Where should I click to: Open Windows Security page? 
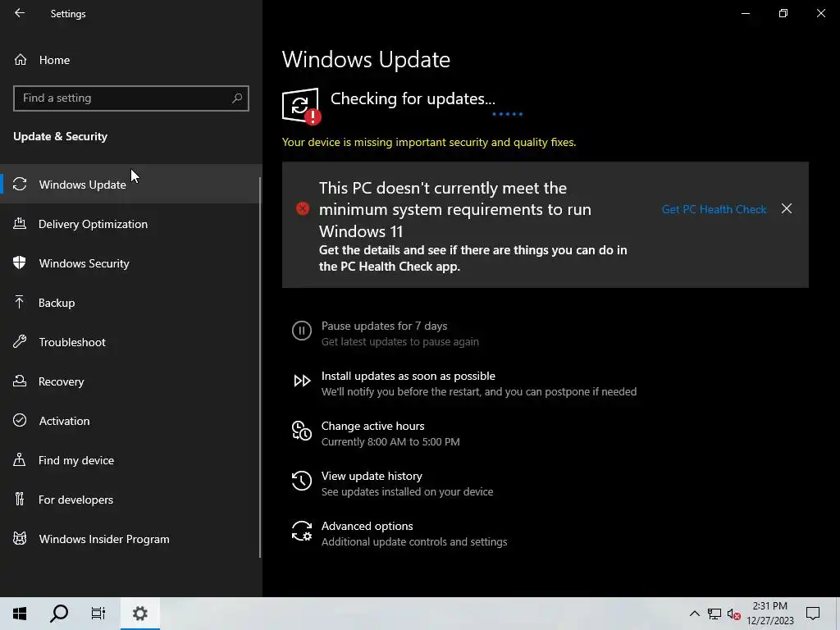pos(131,263)
